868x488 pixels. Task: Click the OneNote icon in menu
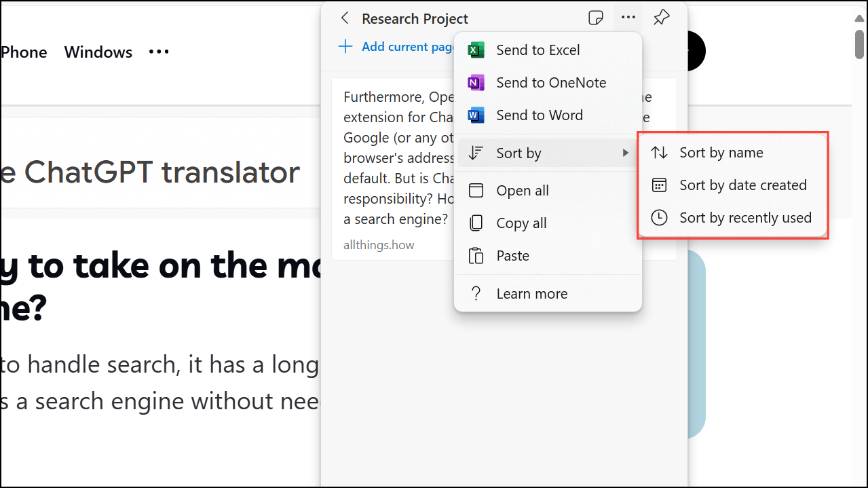476,83
